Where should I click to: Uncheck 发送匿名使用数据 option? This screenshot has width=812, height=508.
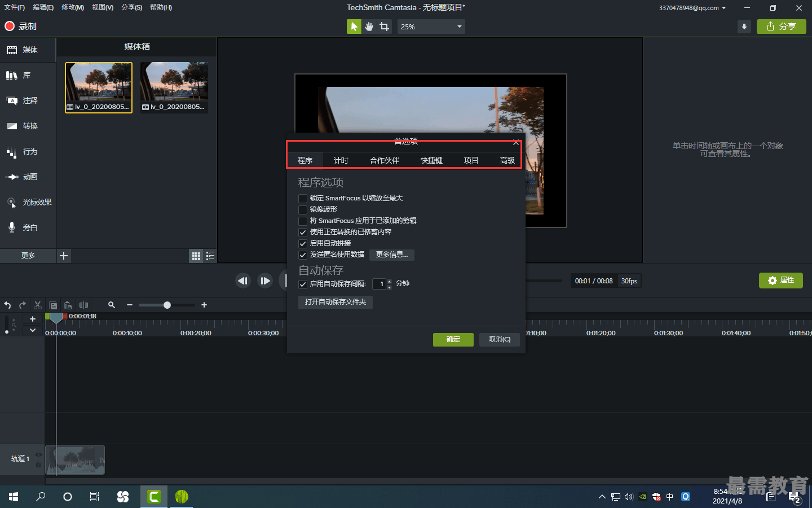[303, 255]
